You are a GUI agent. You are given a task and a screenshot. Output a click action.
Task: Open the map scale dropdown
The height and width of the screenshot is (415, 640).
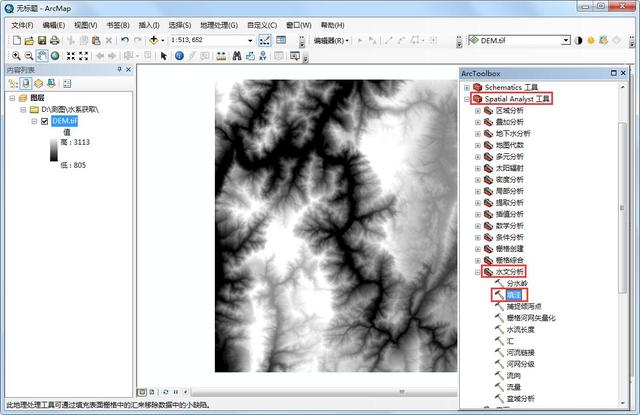coord(250,40)
